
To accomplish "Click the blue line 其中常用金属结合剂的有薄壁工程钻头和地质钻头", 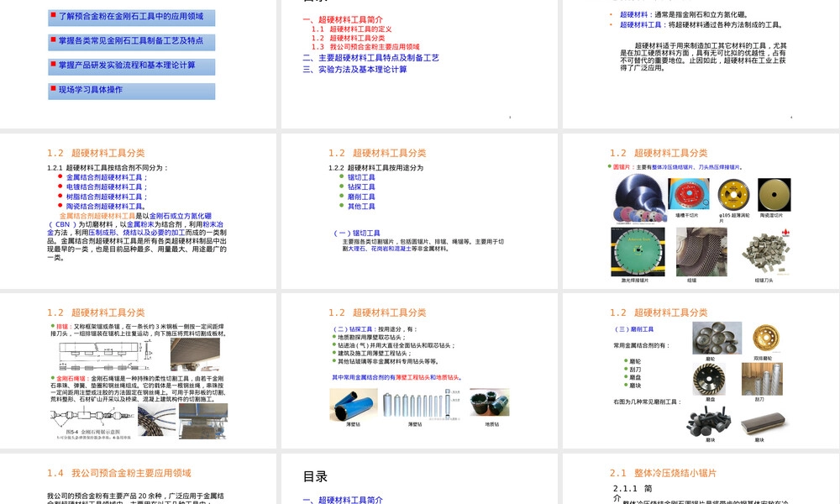I will click(396, 378).
